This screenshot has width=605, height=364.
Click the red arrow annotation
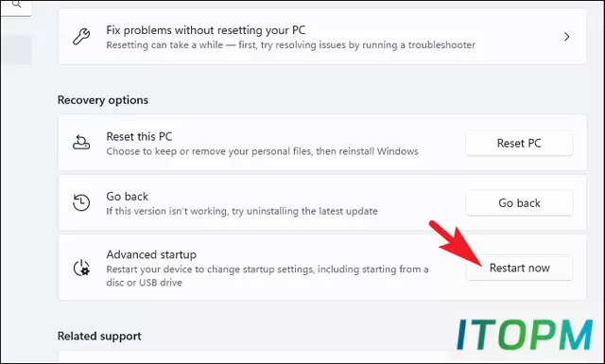(456, 243)
